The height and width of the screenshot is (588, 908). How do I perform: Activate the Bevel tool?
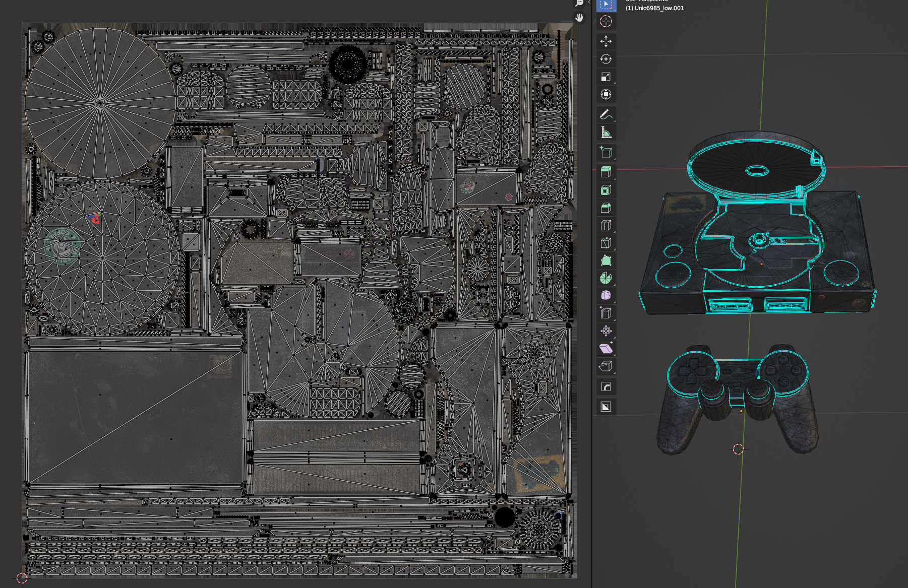pyautogui.click(x=606, y=208)
